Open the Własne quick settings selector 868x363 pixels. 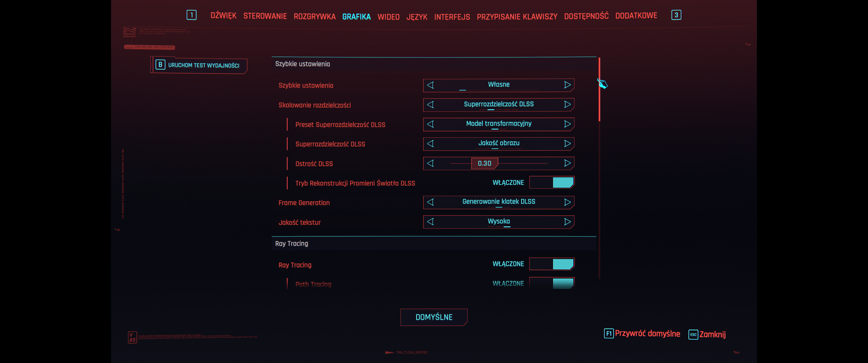pyautogui.click(x=498, y=85)
